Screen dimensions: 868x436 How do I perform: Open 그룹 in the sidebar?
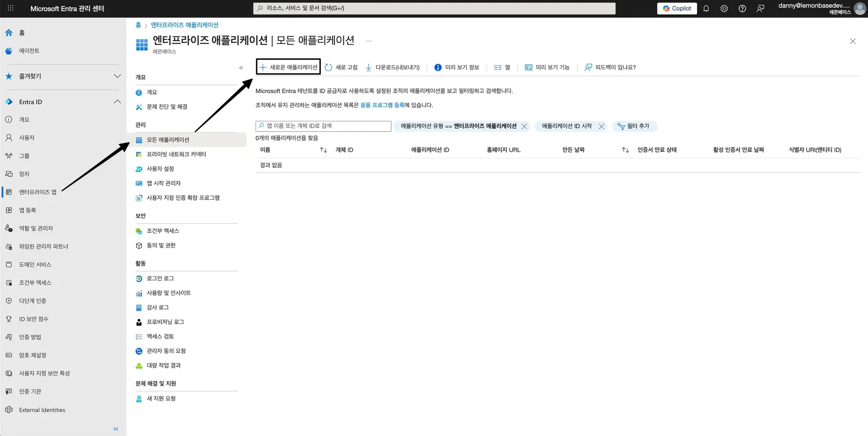24,156
